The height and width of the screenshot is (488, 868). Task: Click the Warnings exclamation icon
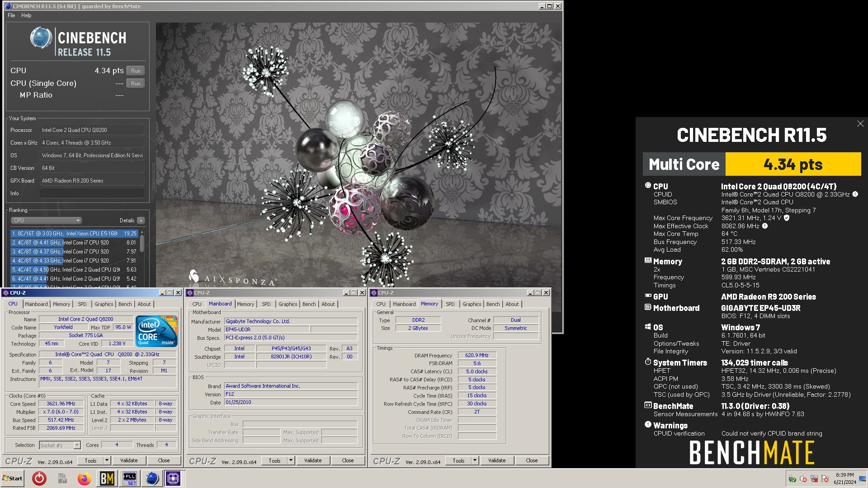(648, 424)
